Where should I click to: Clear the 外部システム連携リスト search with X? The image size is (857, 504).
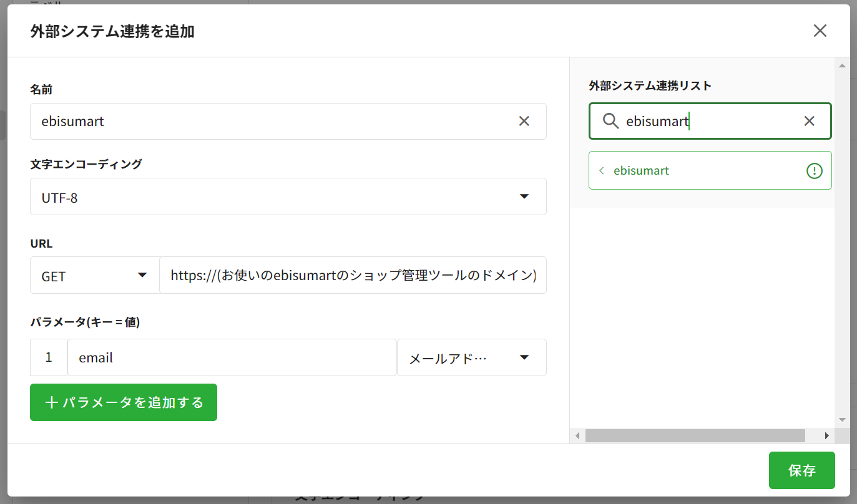point(809,121)
